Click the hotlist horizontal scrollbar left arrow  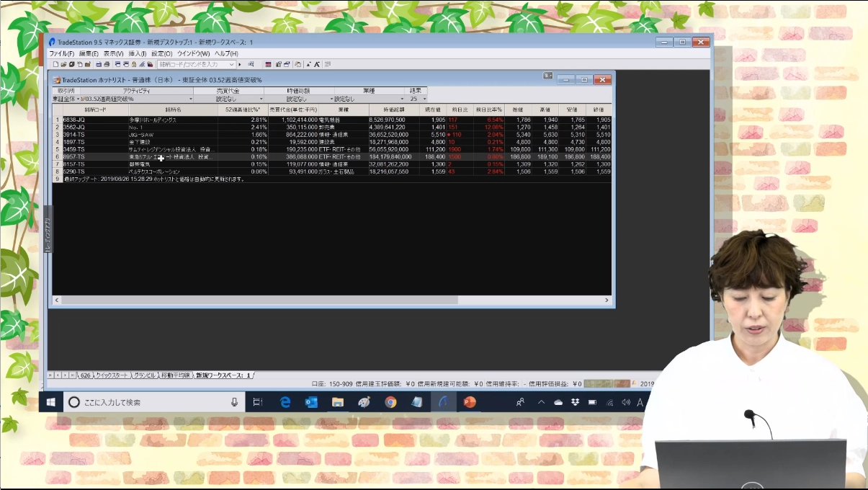(56, 300)
